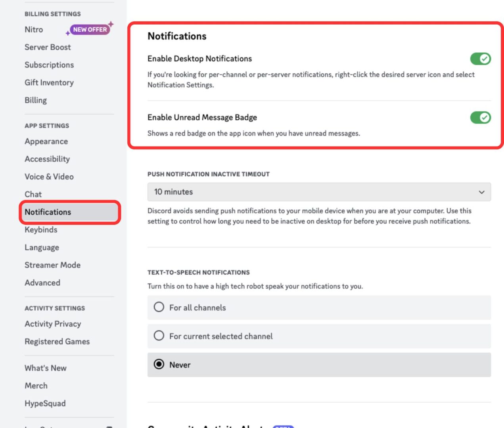Image resolution: width=504 pixels, height=428 pixels.
Task: Switch to Appearance settings
Action: tap(46, 141)
